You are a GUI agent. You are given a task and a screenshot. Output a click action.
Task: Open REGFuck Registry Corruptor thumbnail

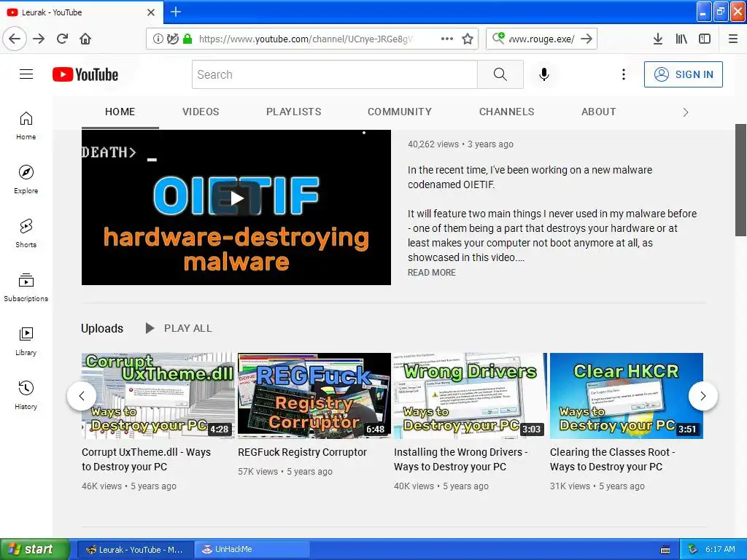pos(314,396)
